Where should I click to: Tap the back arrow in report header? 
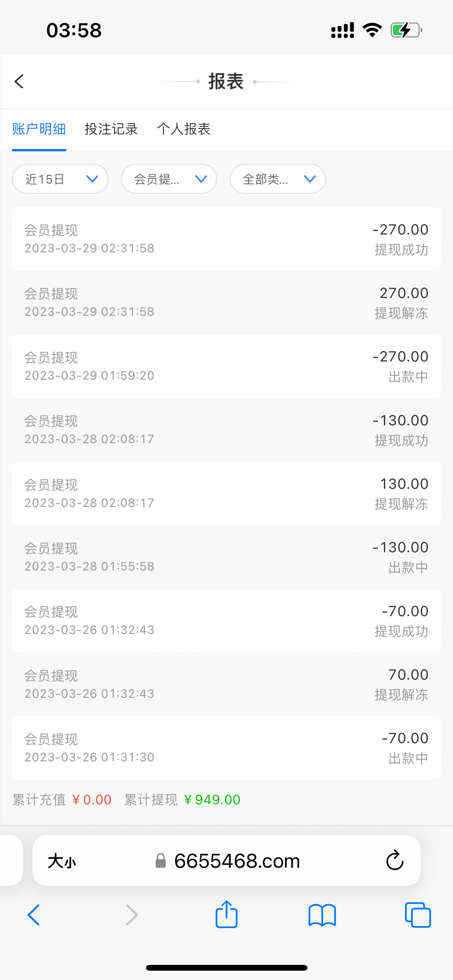(x=19, y=81)
